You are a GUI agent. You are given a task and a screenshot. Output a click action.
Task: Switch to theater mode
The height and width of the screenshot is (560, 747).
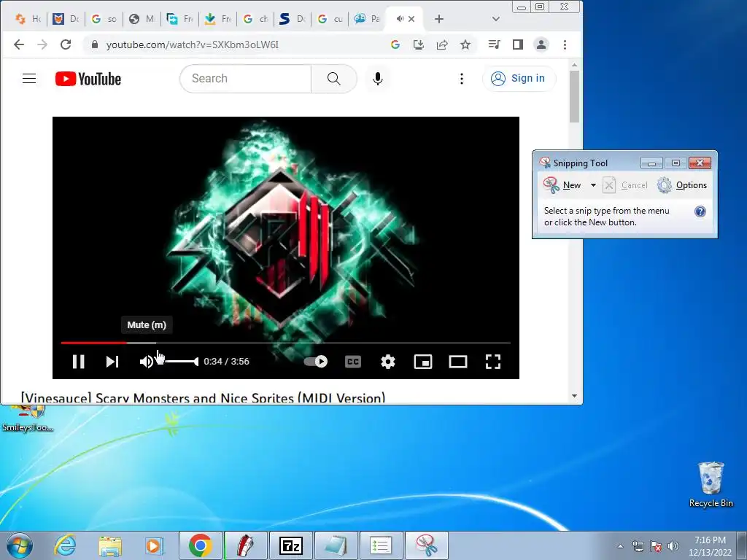pyautogui.click(x=458, y=362)
